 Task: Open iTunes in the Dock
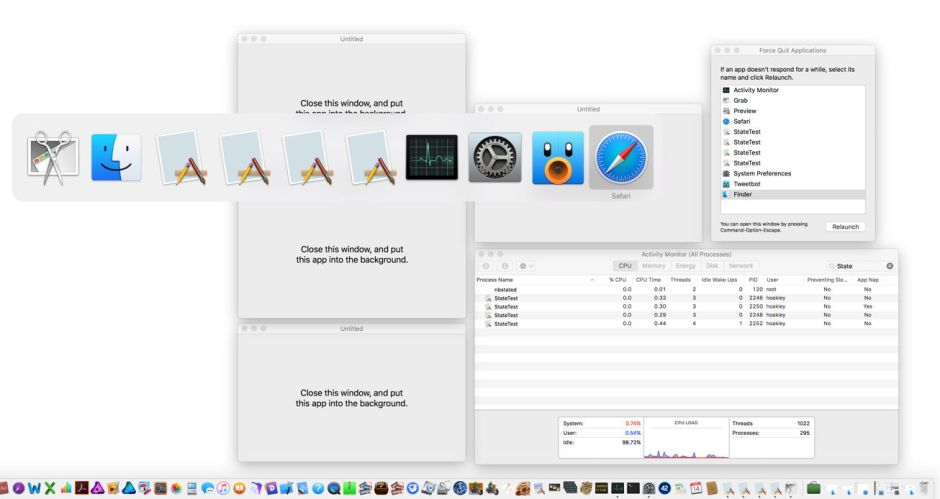[x=223, y=488]
